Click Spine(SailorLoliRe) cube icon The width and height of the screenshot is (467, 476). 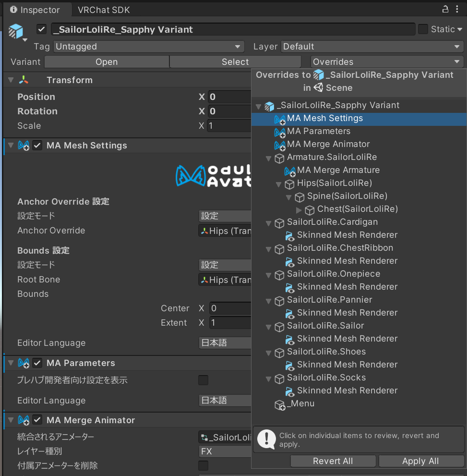tap(299, 197)
